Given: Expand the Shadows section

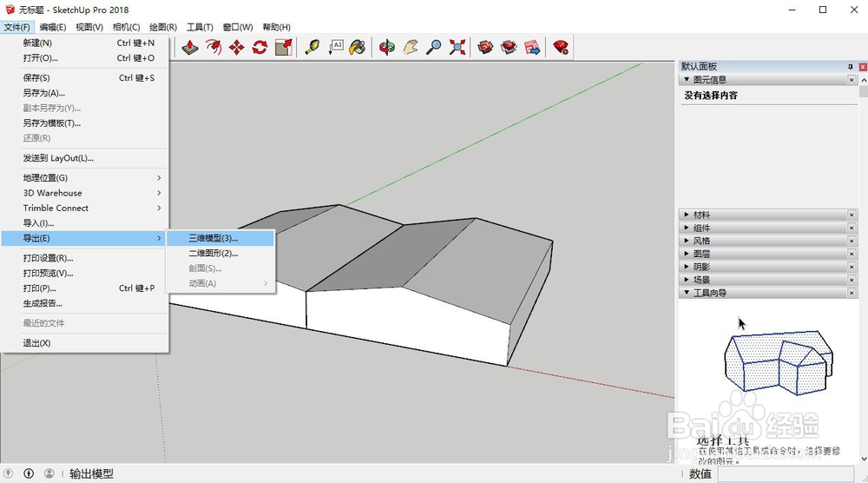Looking at the screenshot, I should tap(687, 267).
